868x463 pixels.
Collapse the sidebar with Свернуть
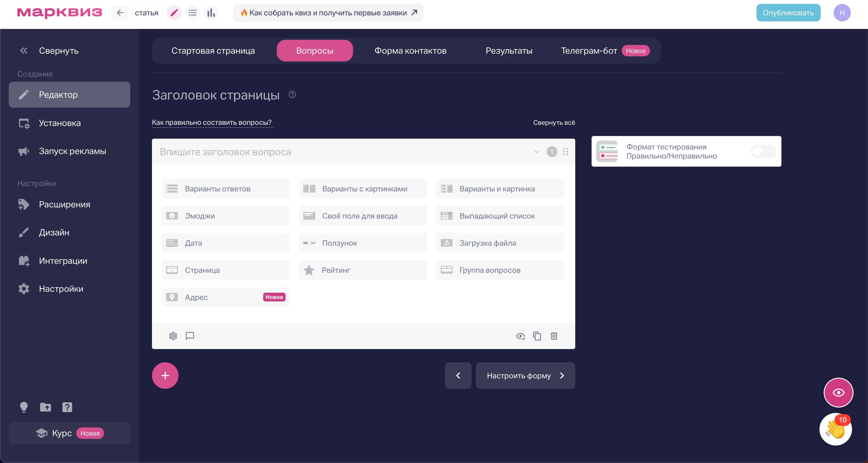[49, 51]
